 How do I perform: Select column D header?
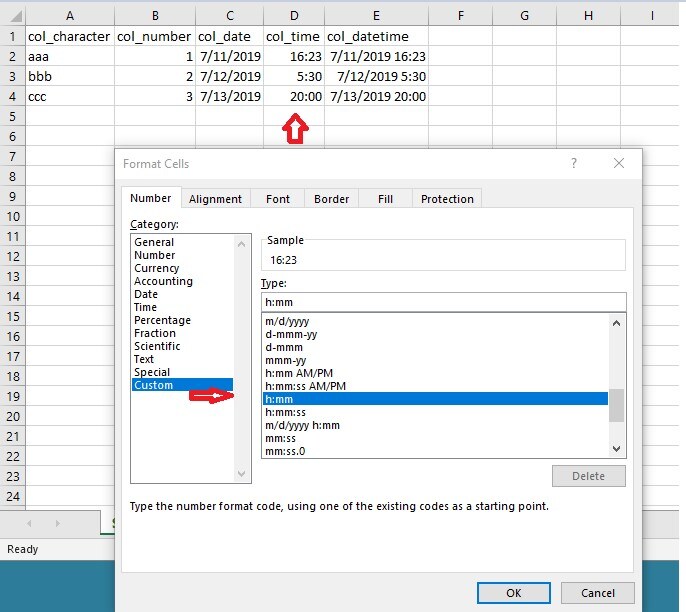tap(294, 16)
